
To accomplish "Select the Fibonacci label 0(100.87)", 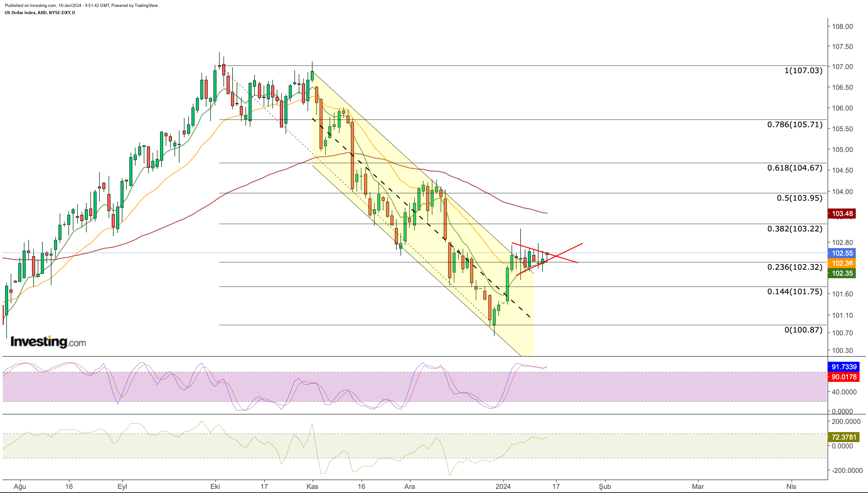I will click(x=803, y=329).
